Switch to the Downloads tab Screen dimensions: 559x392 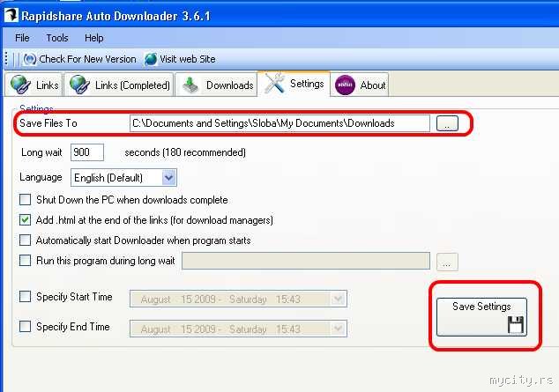216,85
